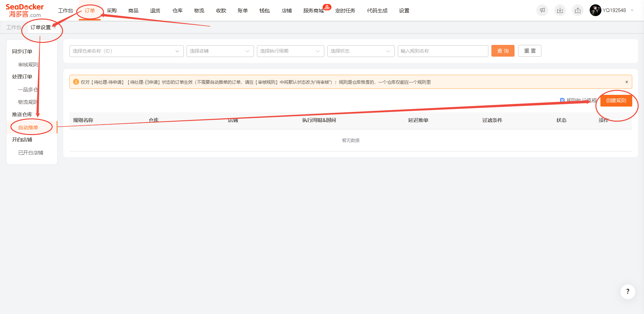644x314 pixels.
Task: Click the user avatar picture
Action: [595, 10]
